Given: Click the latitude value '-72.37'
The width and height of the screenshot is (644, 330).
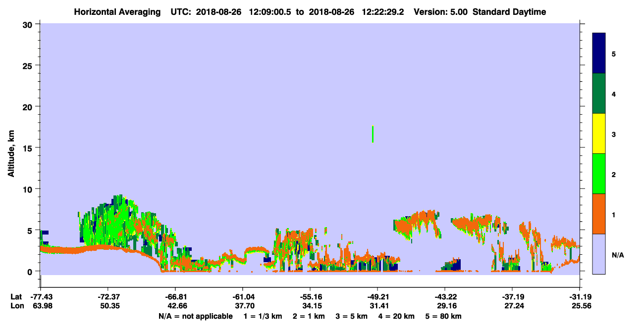Looking at the screenshot, I should pyautogui.click(x=107, y=297).
